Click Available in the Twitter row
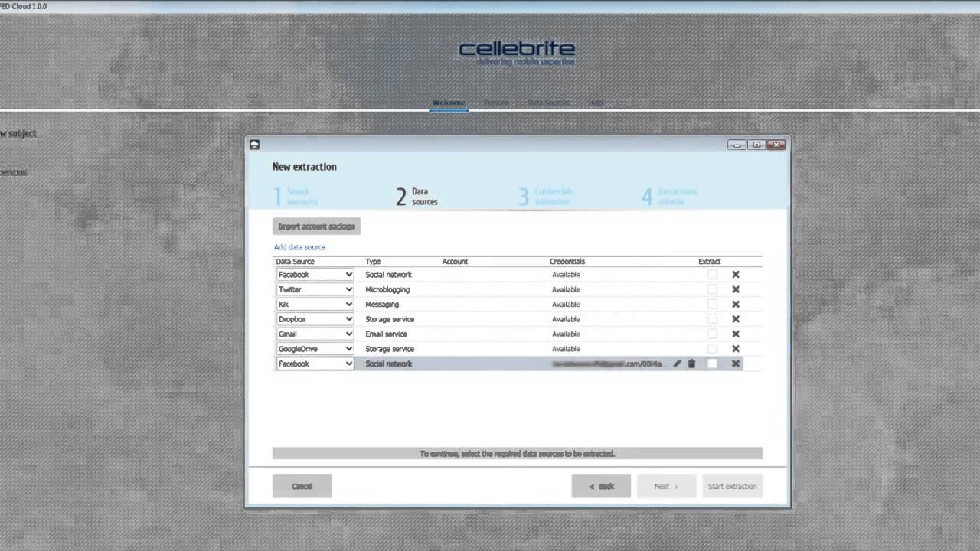 pyautogui.click(x=567, y=289)
